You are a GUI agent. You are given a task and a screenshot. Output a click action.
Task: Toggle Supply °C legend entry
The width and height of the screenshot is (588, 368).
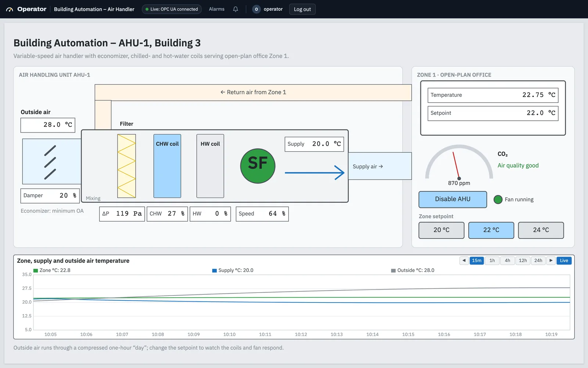(x=233, y=270)
